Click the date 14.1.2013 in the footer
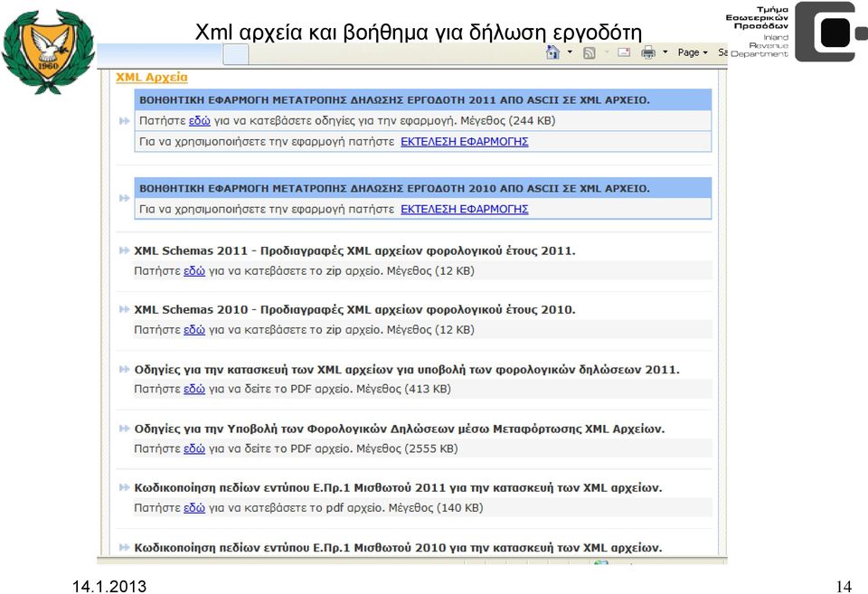Image resolution: width=868 pixels, height=594 pixels. pyautogui.click(x=109, y=586)
